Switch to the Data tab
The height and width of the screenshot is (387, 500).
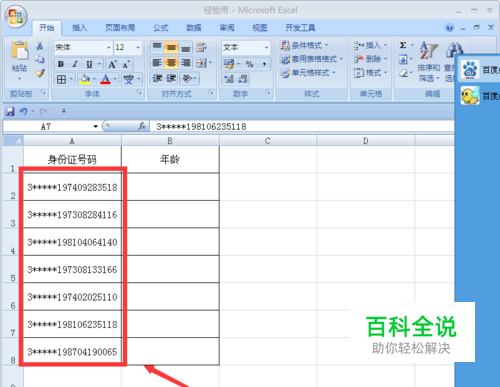tap(194, 28)
